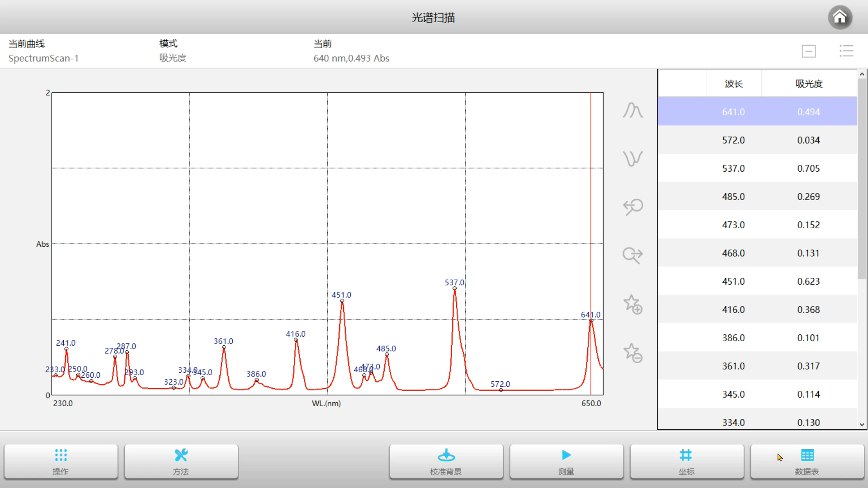Click the 0.623 absorbance value

pos(808,281)
